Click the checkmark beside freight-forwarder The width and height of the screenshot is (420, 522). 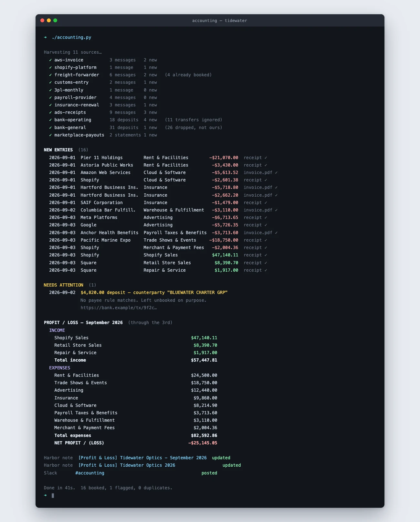coord(50,75)
